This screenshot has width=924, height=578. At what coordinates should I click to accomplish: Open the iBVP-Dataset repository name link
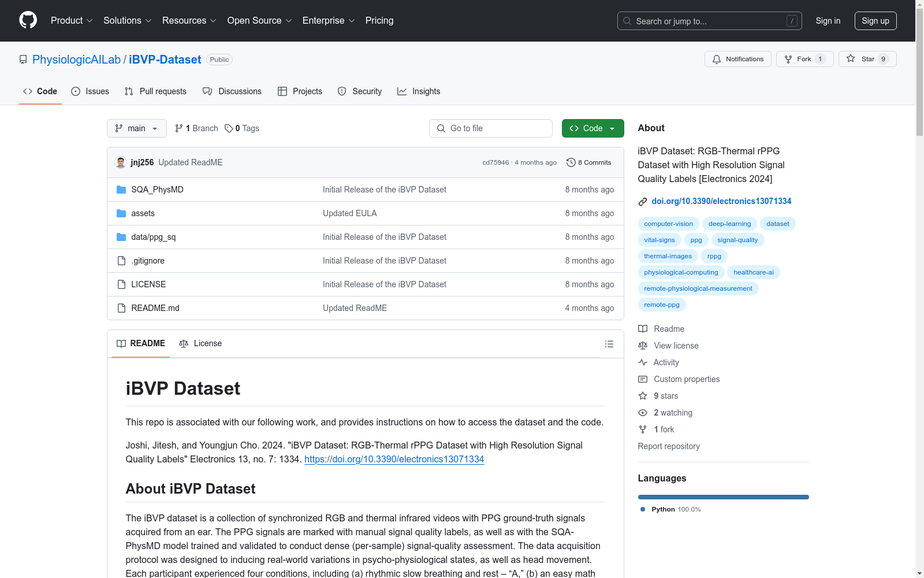click(165, 60)
